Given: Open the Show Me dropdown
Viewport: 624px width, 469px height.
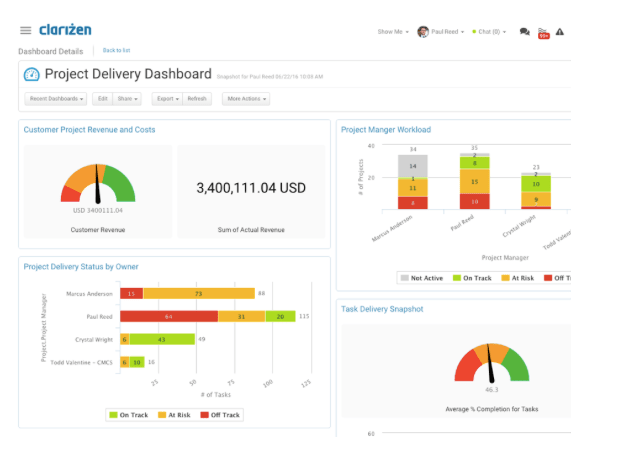Looking at the screenshot, I should click(x=393, y=31).
